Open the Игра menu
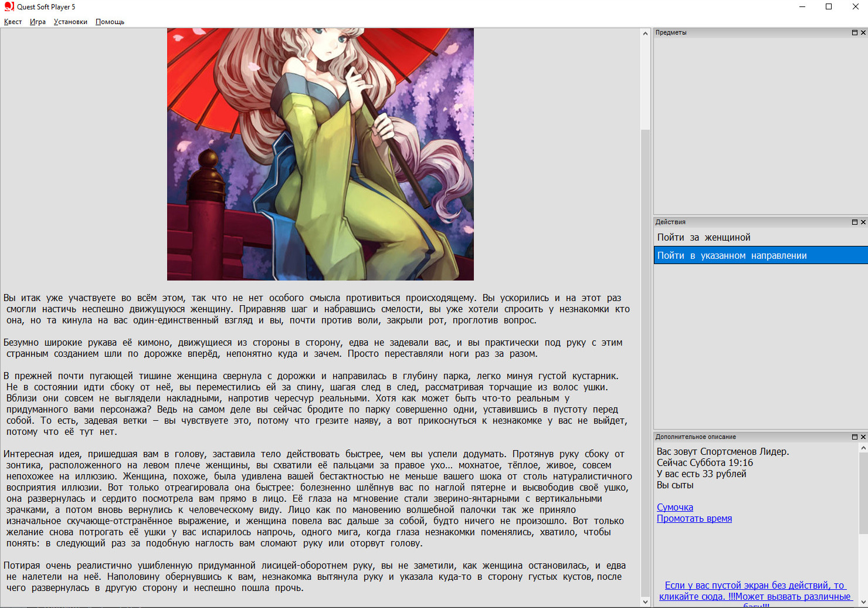Screen dimensions: 868x608 click(38, 22)
